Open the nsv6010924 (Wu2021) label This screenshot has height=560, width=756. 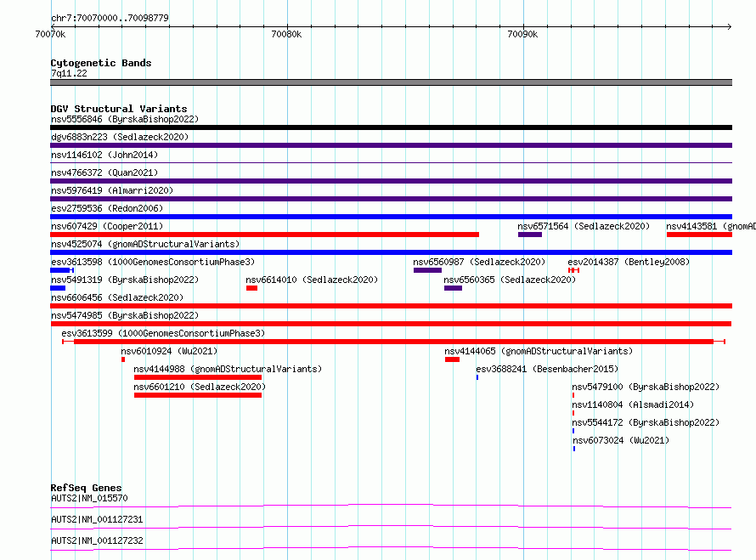169,351
